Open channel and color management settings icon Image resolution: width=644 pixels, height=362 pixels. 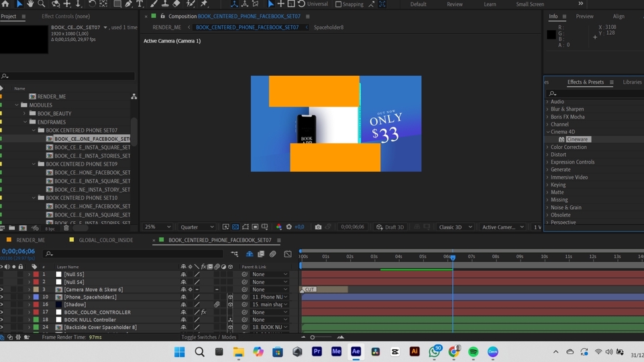pos(279,227)
